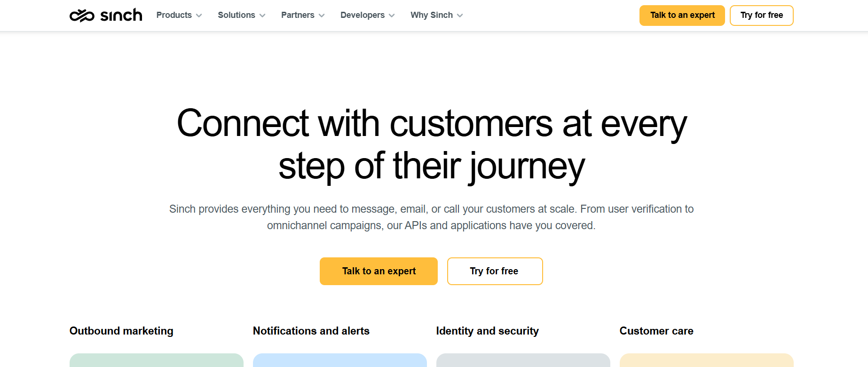Click header Try for free button
Screen dimensions: 868x367
(x=762, y=16)
